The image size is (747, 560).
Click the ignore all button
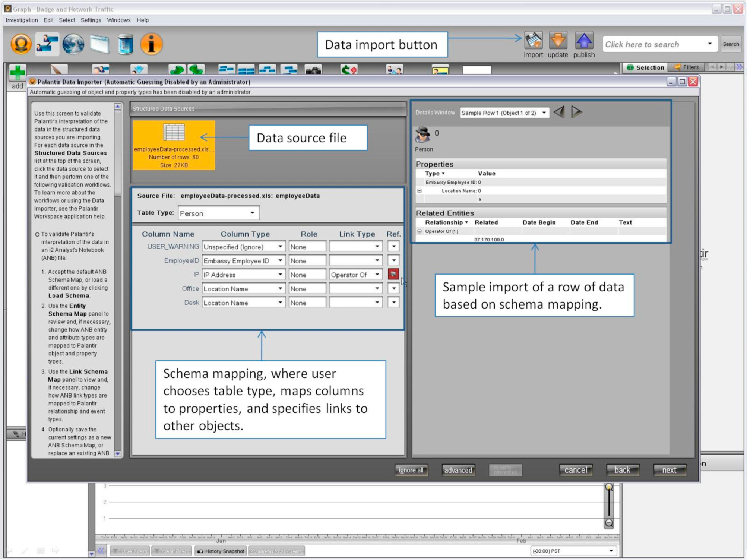click(411, 470)
